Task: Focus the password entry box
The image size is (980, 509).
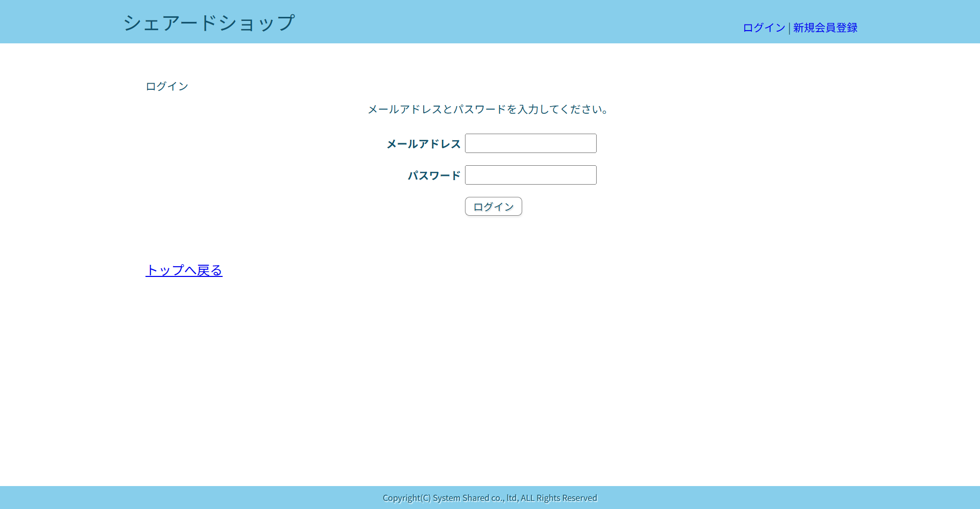Action: point(530,175)
